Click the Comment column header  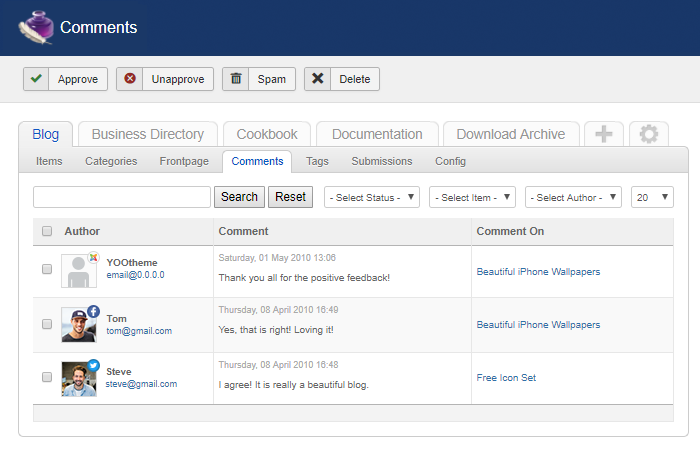point(243,231)
